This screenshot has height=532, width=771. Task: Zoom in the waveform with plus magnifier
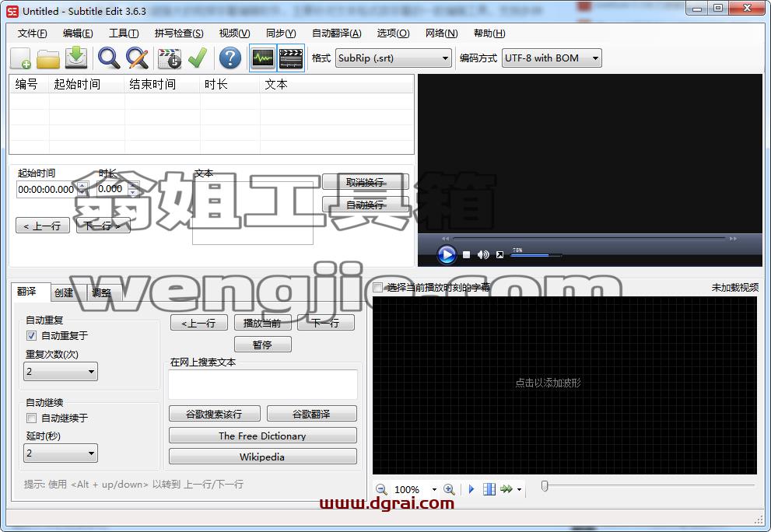(x=449, y=489)
